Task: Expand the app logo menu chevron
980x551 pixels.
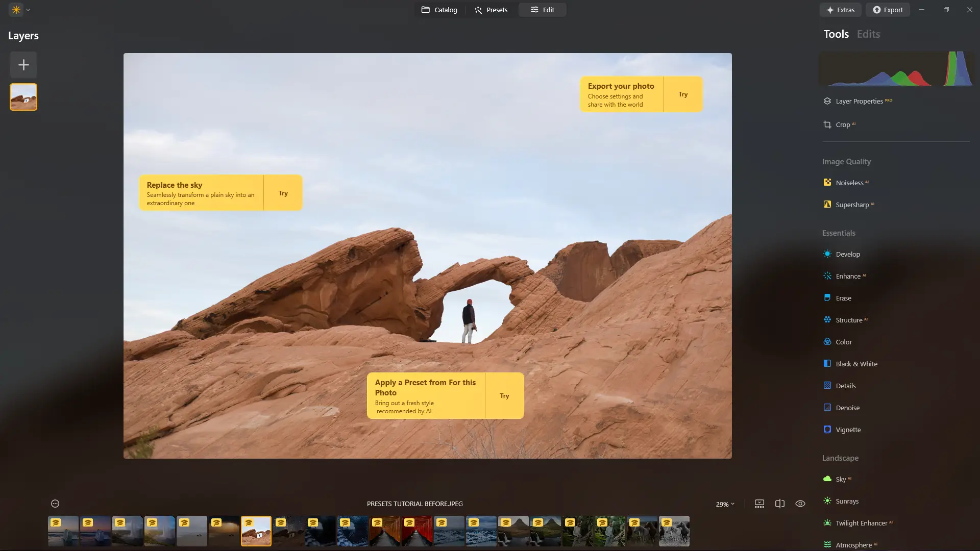Action: tap(28, 10)
